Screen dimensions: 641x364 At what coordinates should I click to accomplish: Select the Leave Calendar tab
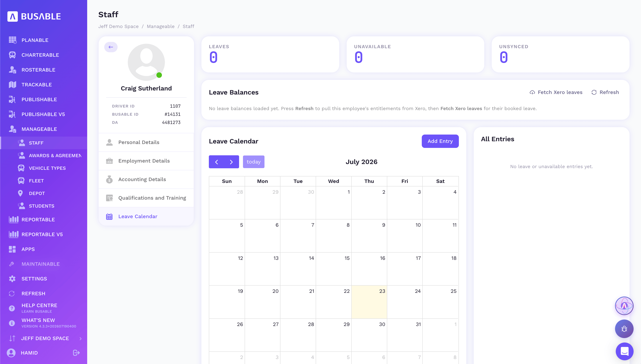[146, 216]
